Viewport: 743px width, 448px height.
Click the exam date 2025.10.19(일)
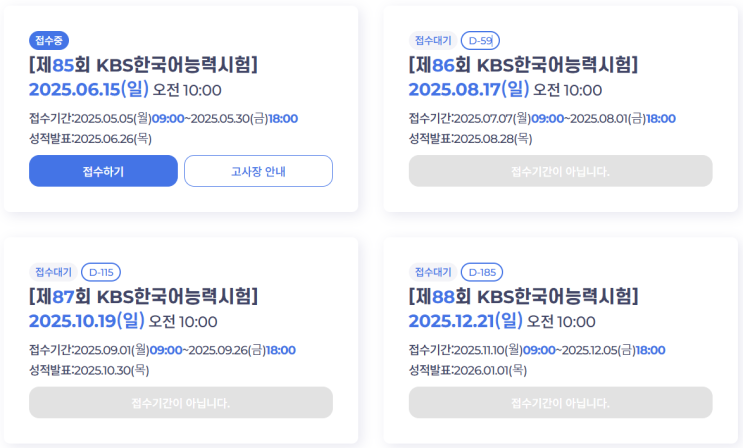[x=87, y=321]
